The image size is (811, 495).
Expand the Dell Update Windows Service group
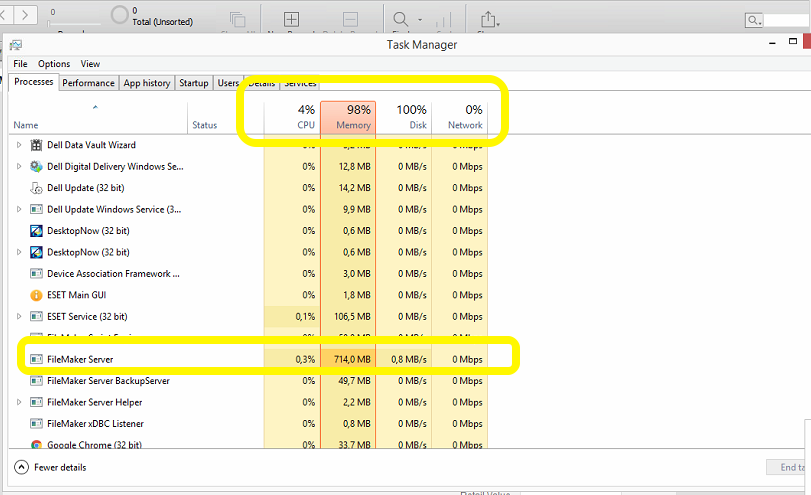(19, 210)
